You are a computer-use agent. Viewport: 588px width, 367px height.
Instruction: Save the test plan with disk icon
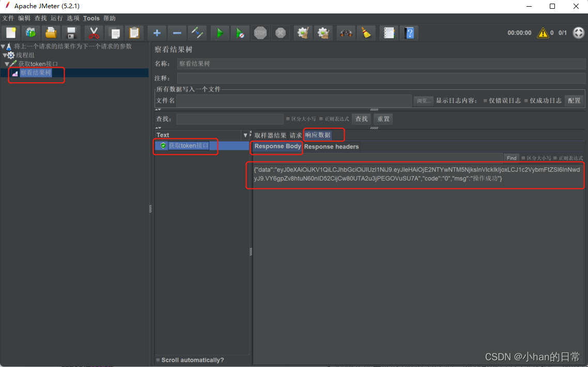[x=71, y=33]
